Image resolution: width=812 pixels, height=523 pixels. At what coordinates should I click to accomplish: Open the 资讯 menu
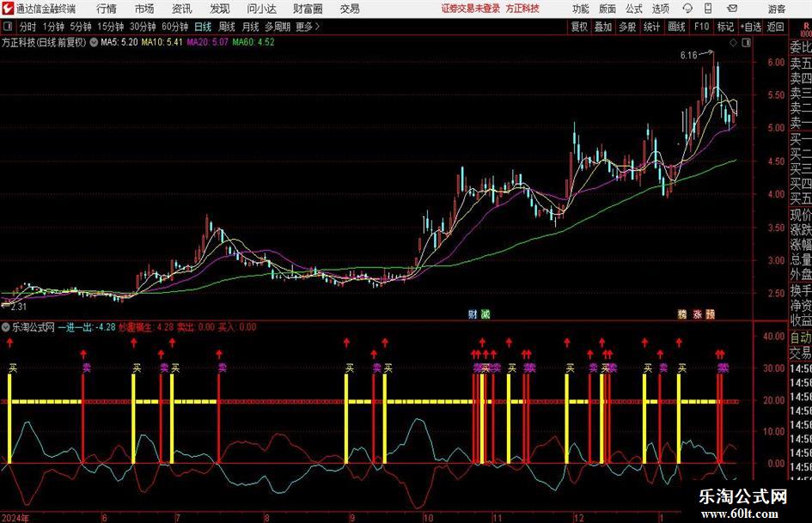coord(182,9)
